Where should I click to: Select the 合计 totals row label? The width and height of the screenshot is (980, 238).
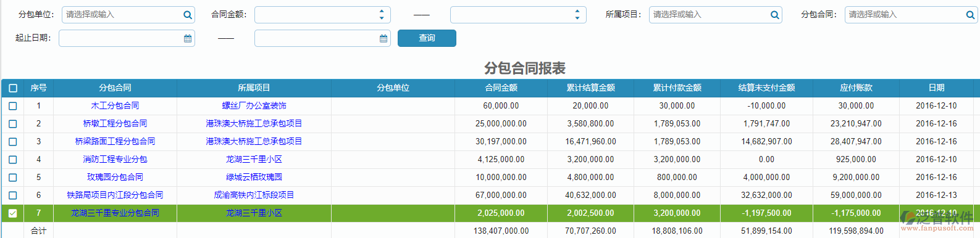pos(38,231)
